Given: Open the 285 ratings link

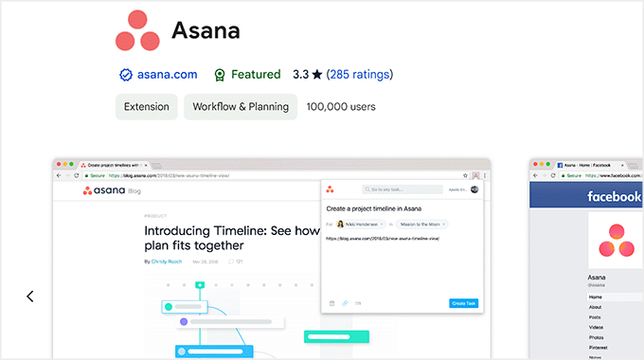Looking at the screenshot, I should click(359, 75).
